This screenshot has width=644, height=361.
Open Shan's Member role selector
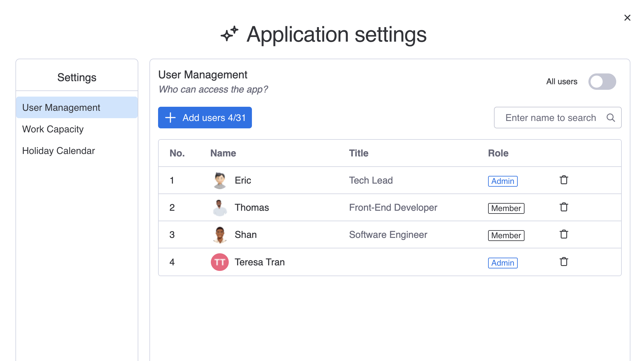(x=506, y=235)
